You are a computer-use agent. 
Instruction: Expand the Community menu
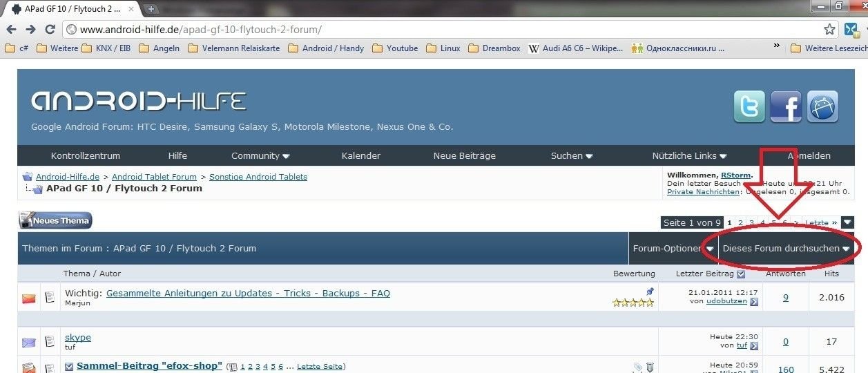[260, 155]
